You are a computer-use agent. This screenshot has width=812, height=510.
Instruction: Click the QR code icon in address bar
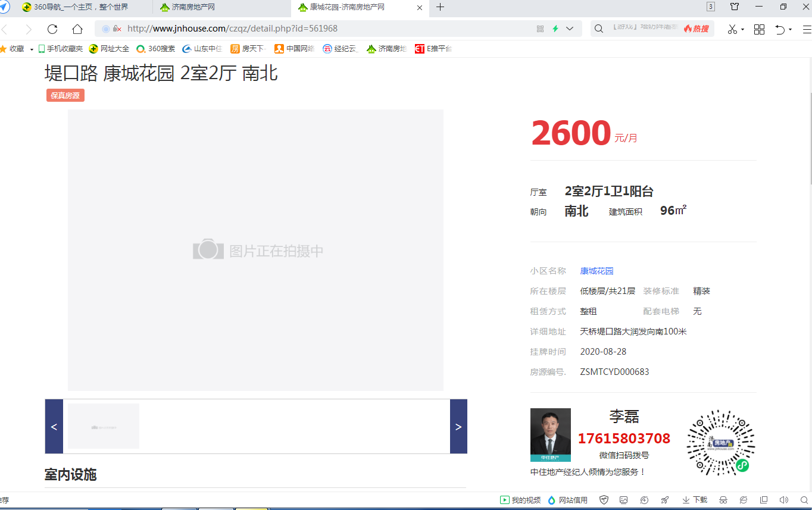pyautogui.click(x=540, y=29)
